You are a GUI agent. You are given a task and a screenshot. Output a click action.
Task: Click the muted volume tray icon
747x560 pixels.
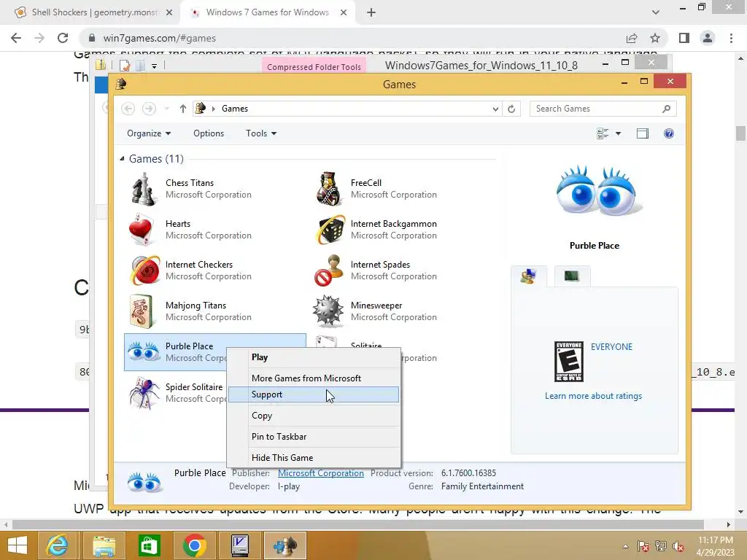[x=678, y=546]
